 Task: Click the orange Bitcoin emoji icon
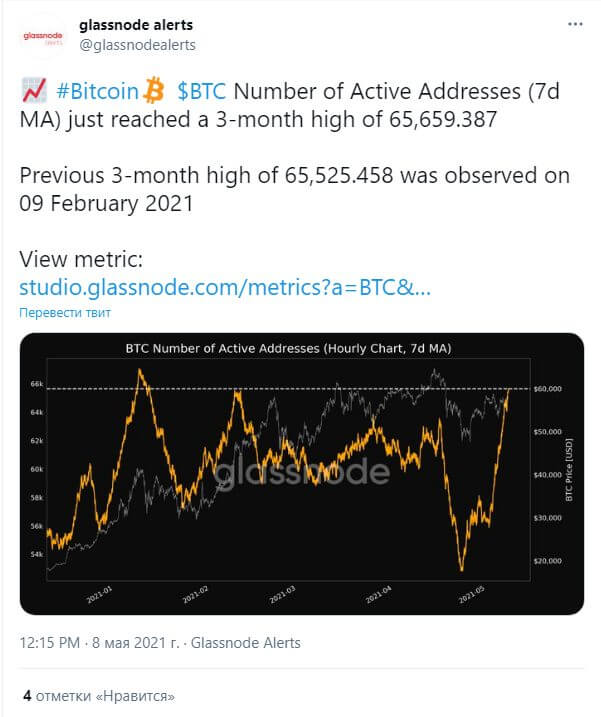(x=154, y=90)
